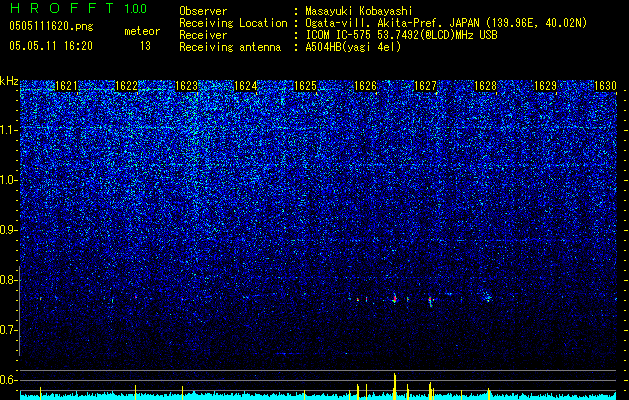Screen dimensions: 629x400
Task: Click the 1629 time tick label
Action: click(x=546, y=86)
